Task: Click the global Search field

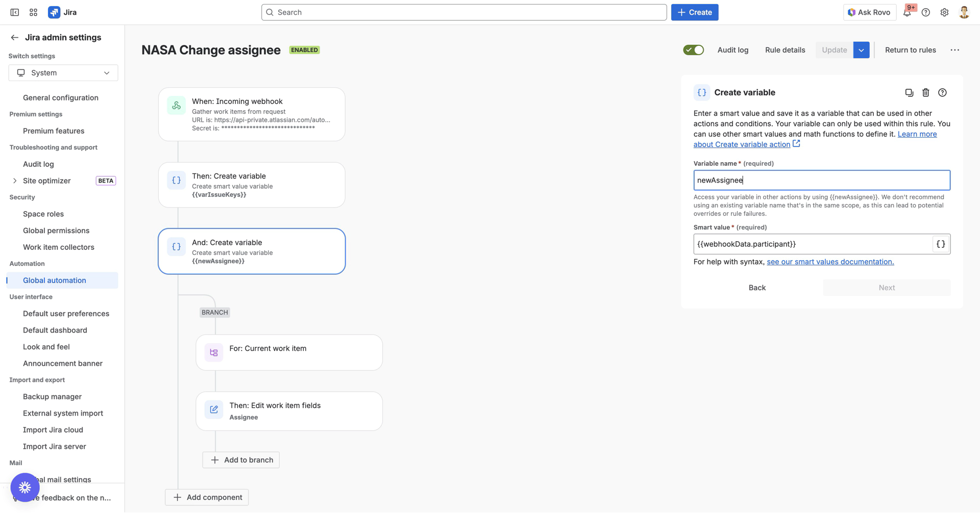Action: tap(463, 12)
